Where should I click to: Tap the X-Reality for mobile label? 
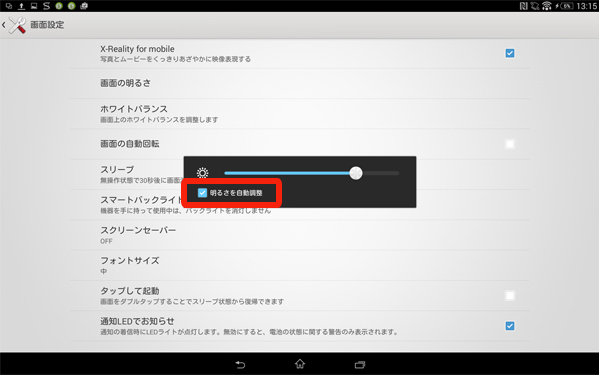click(x=137, y=49)
